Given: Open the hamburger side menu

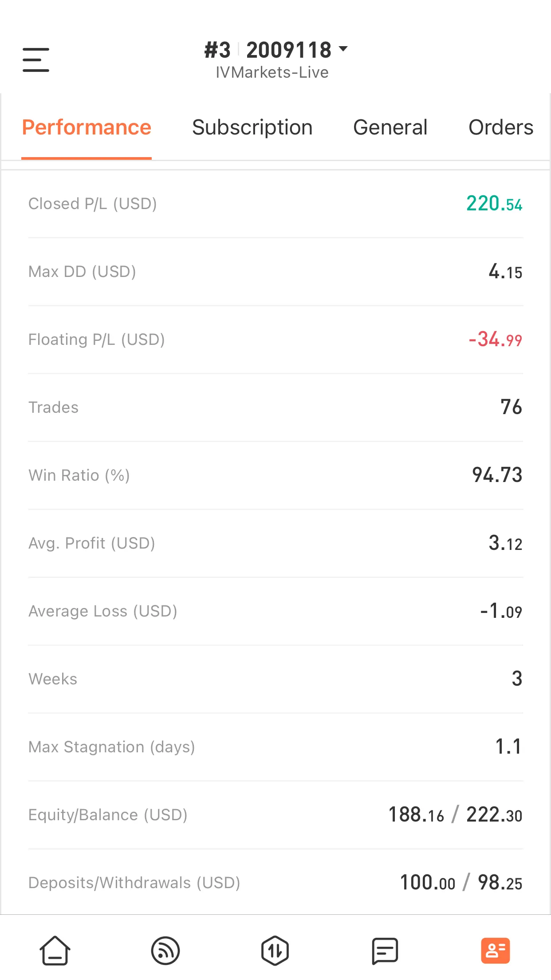Looking at the screenshot, I should (x=36, y=60).
